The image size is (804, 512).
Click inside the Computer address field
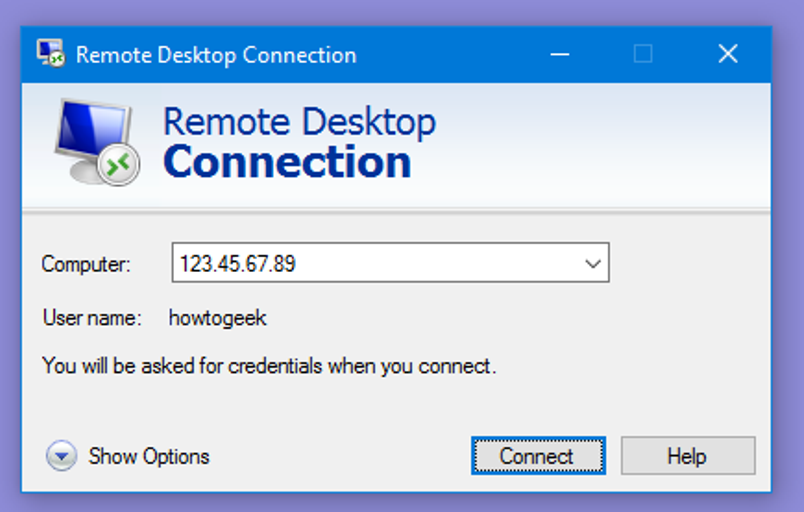(375, 264)
